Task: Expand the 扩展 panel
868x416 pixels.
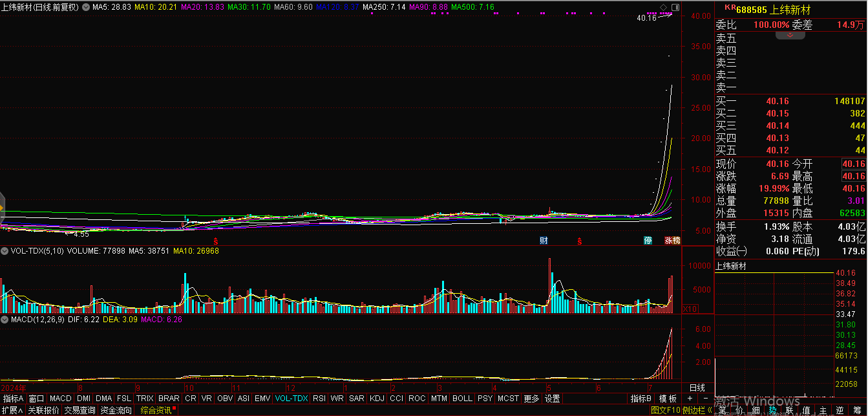Action: click(x=12, y=410)
